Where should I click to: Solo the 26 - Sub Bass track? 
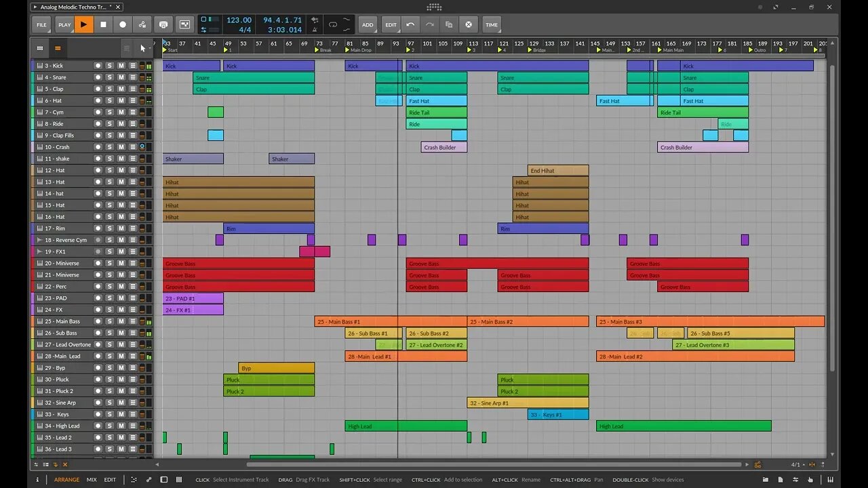pyautogui.click(x=110, y=333)
